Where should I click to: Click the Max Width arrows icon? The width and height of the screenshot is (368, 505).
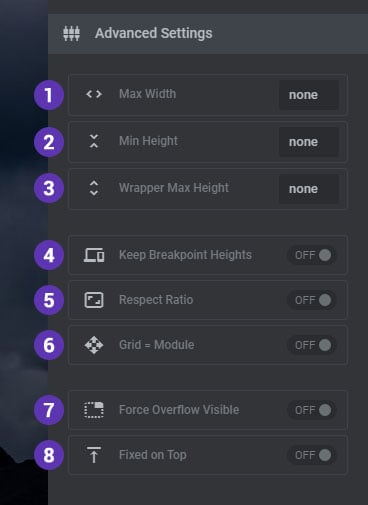click(x=94, y=94)
